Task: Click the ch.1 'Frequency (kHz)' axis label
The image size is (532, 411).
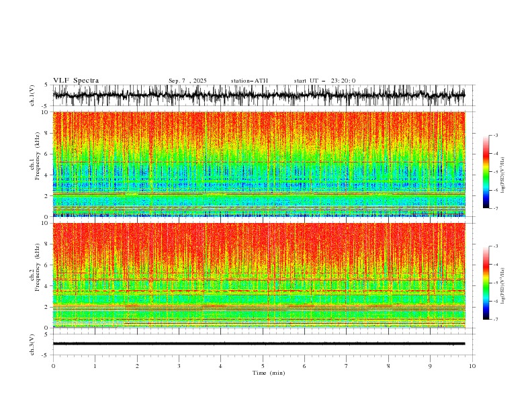Action: 38,156
